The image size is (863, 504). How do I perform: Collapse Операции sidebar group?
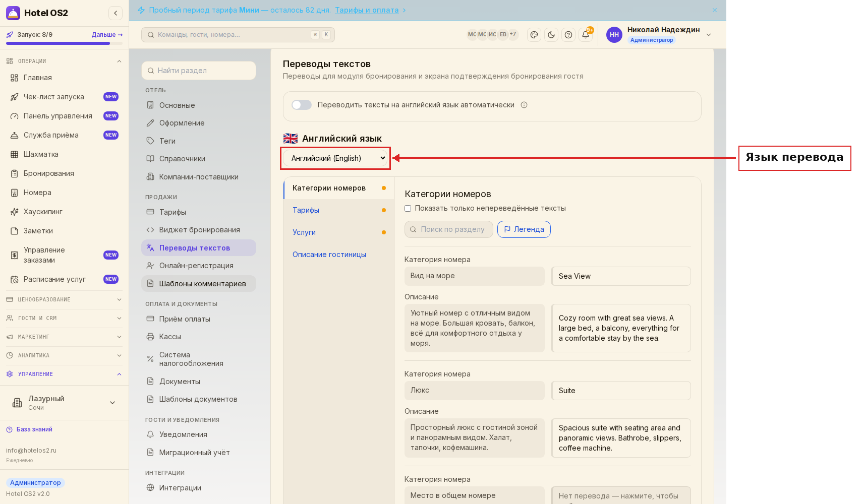pos(65,61)
